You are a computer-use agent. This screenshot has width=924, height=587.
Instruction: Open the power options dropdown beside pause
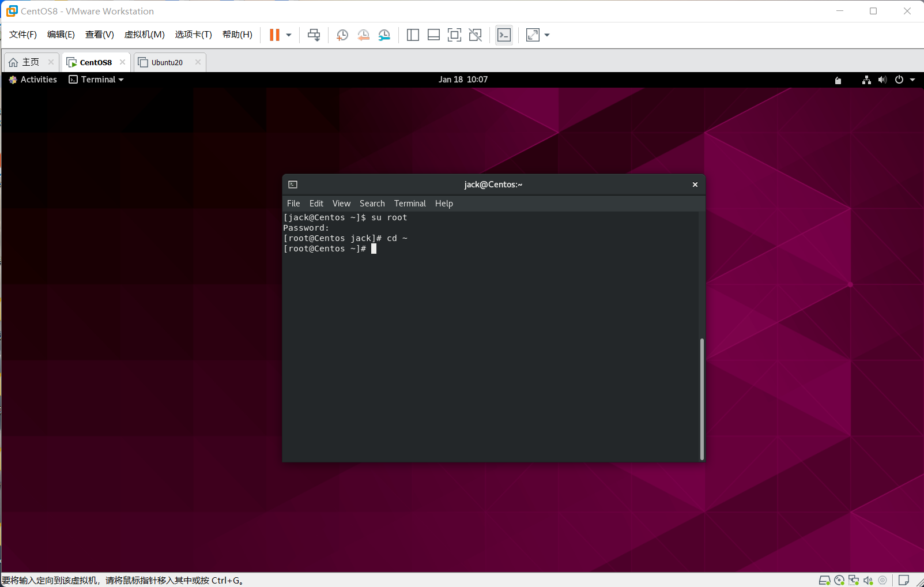point(289,35)
